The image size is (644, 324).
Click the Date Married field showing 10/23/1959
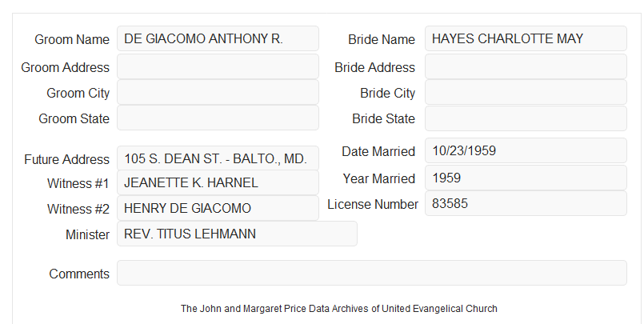point(526,150)
